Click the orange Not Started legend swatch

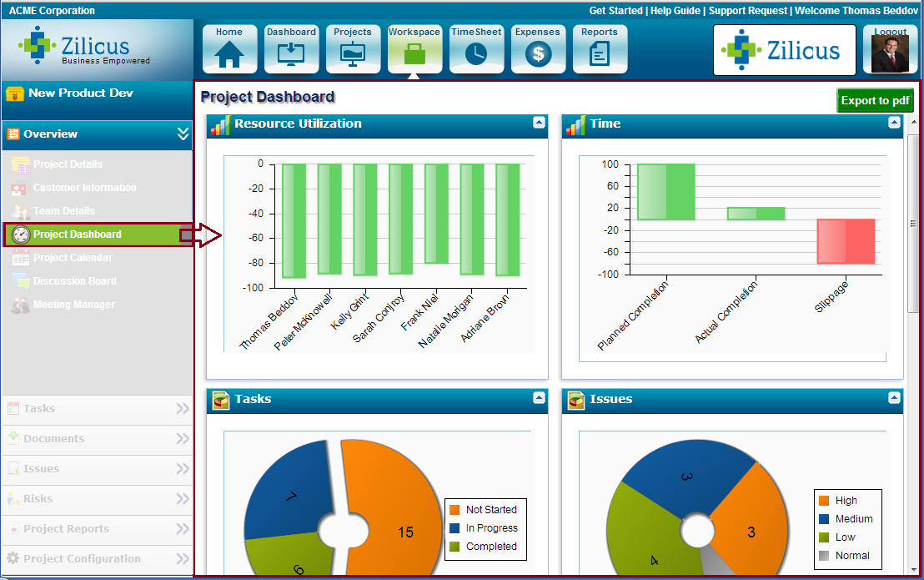click(454, 510)
